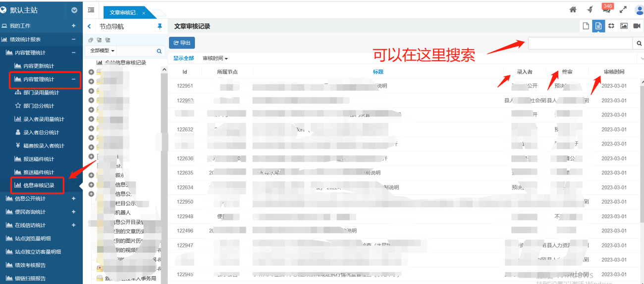Click the node tree vertical scrollbar up arrow
Screen dimensions: 644x284
[x=164, y=70]
